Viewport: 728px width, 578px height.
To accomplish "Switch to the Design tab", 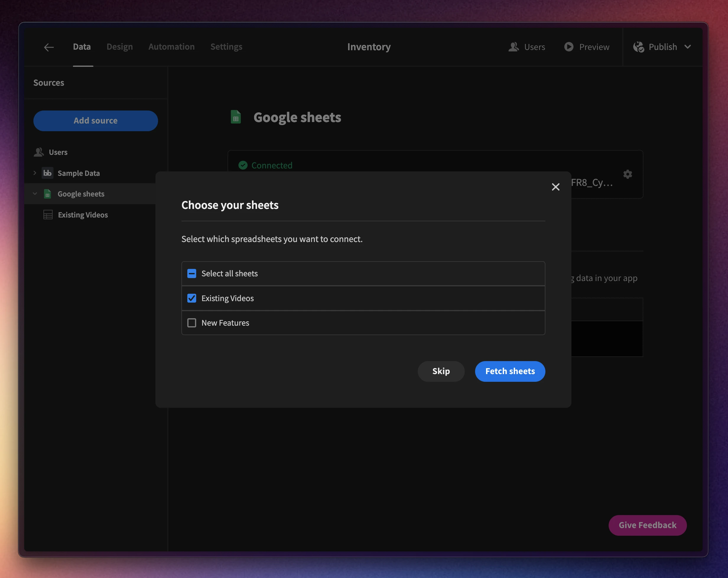I will [119, 47].
